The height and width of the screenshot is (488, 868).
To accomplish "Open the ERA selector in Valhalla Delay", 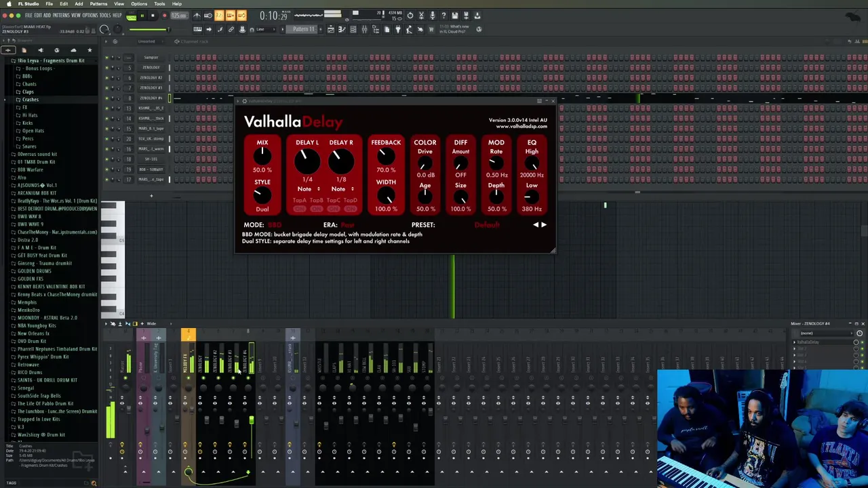I will coord(348,225).
